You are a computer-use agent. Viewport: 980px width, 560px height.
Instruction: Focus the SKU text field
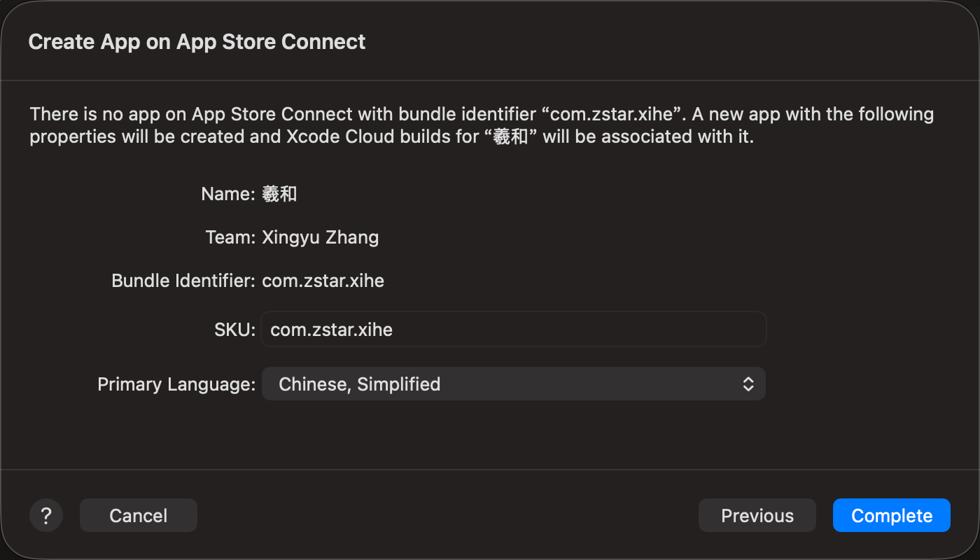coord(513,330)
